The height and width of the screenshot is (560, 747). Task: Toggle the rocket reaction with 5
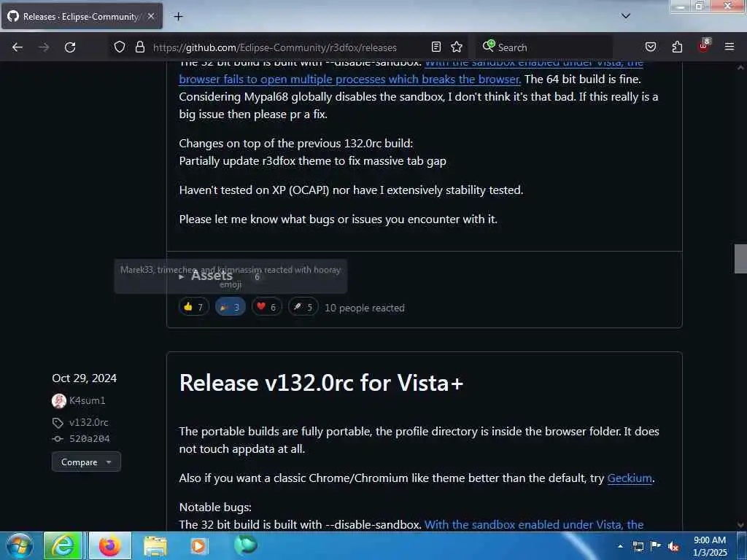point(303,307)
